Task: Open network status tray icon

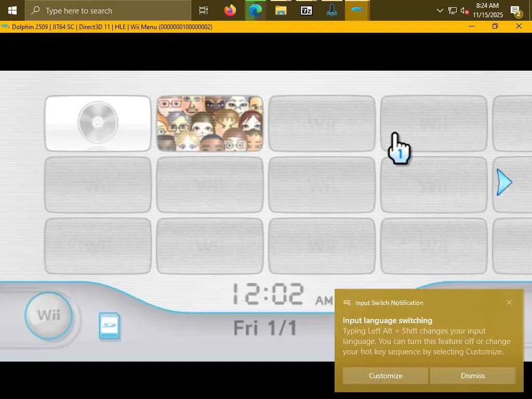Action: click(452, 10)
